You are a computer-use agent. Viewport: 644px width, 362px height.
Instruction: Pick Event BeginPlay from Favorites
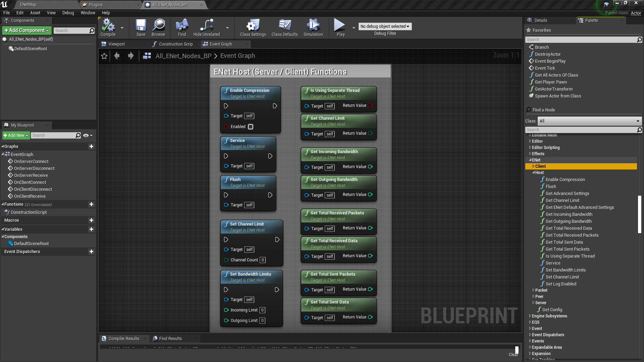[550, 61]
